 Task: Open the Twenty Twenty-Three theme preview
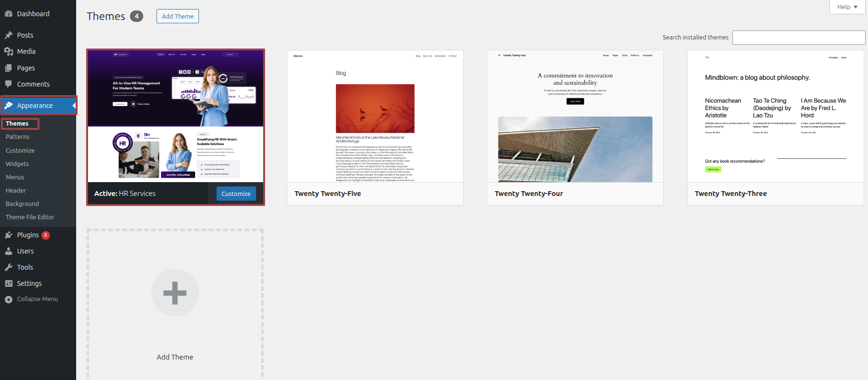point(775,117)
